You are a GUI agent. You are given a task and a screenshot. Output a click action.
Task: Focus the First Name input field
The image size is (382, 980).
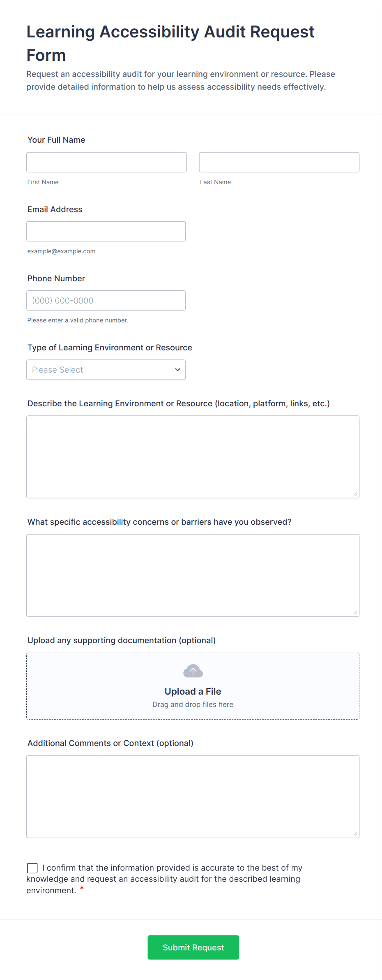pos(106,162)
